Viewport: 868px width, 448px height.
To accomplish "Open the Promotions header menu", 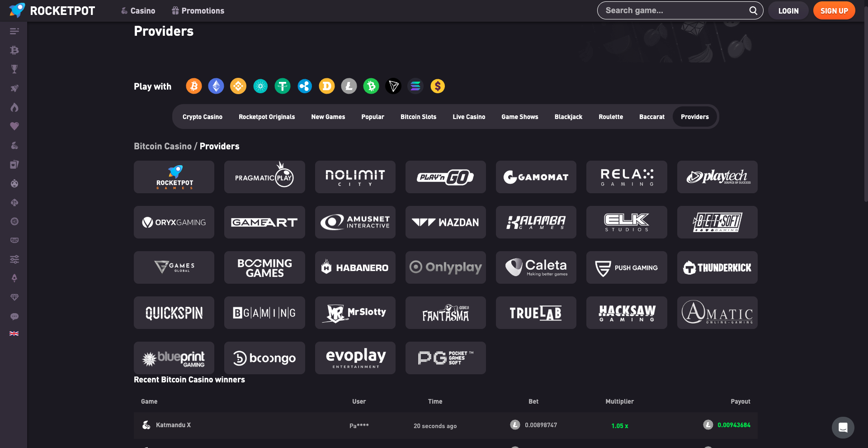I will pos(198,11).
